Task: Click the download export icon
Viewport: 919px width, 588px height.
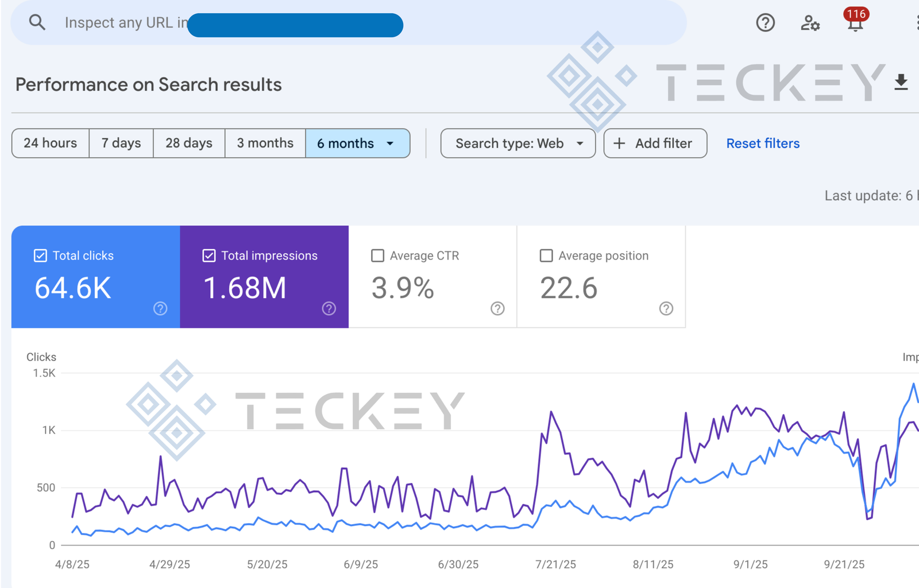Action: pos(901,83)
